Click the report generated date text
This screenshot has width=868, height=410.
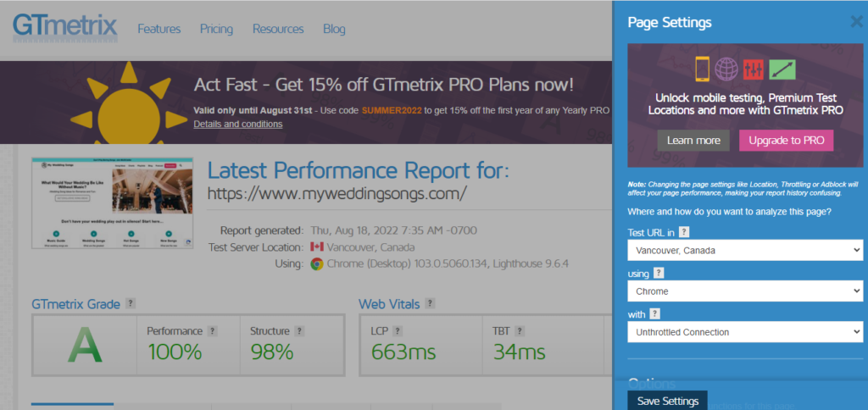tap(393, 230)
